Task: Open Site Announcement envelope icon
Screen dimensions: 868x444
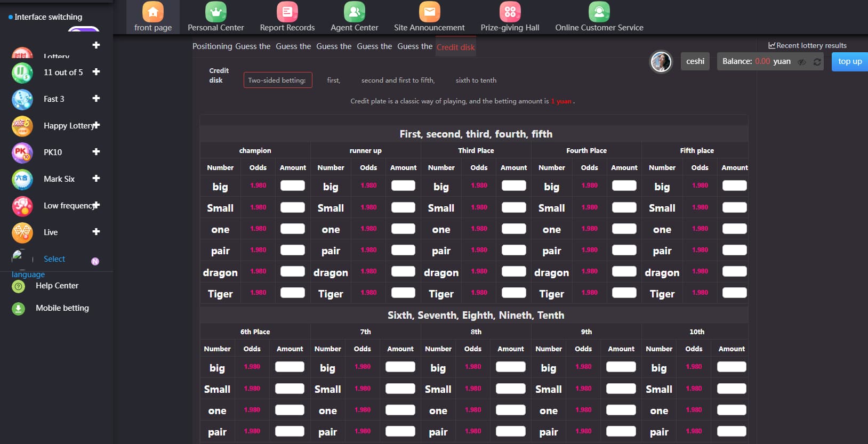Action: [x=429, y=12]
